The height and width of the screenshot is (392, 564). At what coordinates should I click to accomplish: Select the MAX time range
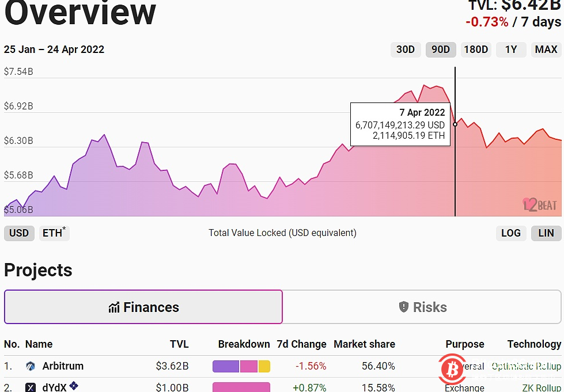tap(546, 50)
